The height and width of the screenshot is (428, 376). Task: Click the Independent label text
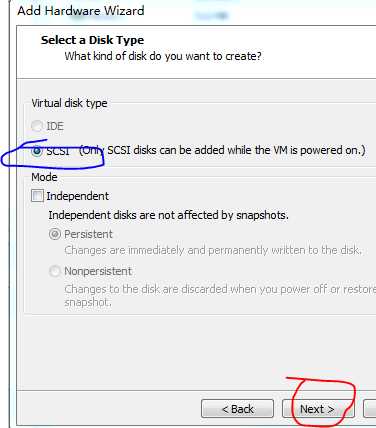(x=78, y=196)
